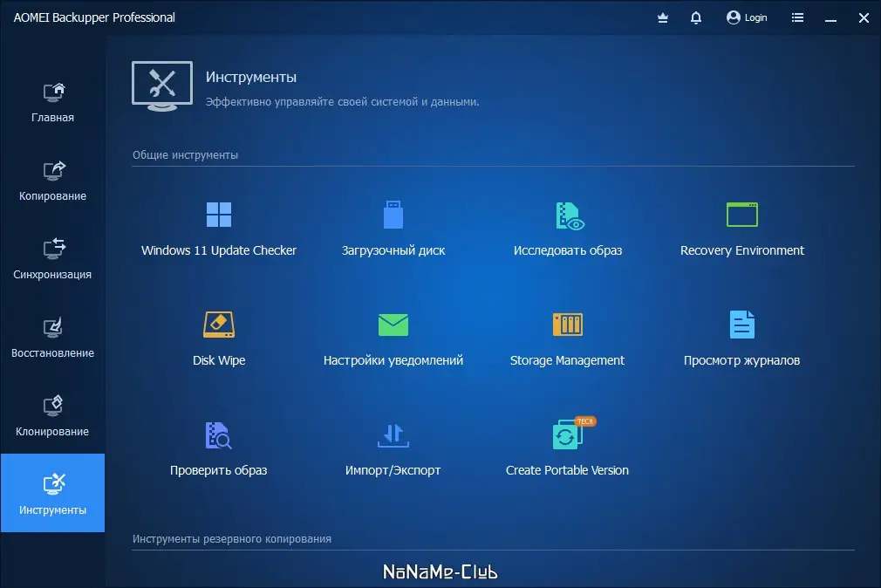
Task: Go to the Главная sidebar tab
Action: [x=53, y=103]
